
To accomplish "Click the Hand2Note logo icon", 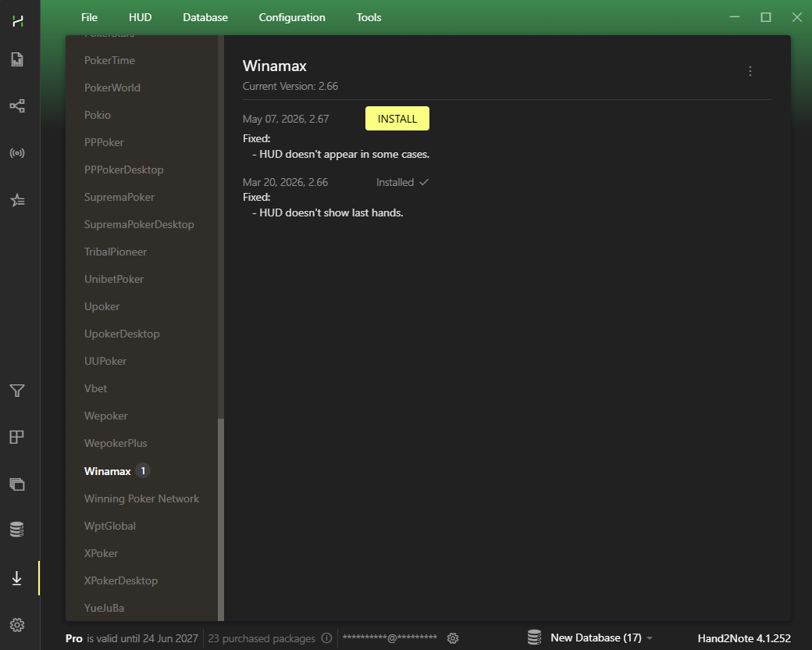I will pyautogui.click(x=18, y=21).
